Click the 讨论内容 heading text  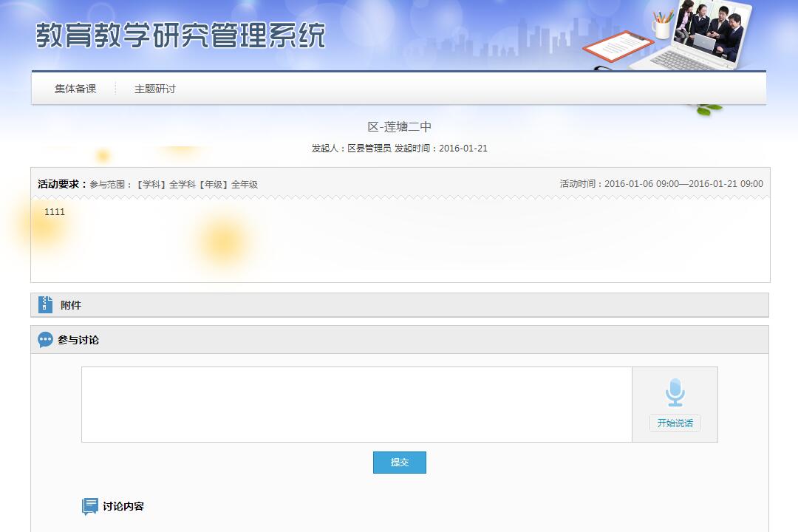tap(123, 506)
